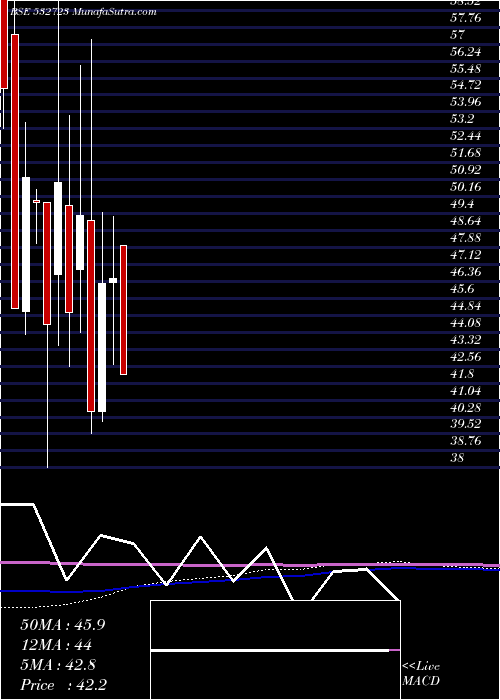Click the <<Live MACD label
The height and width of the screenshot is (700, 500).
tap(421, 674)
